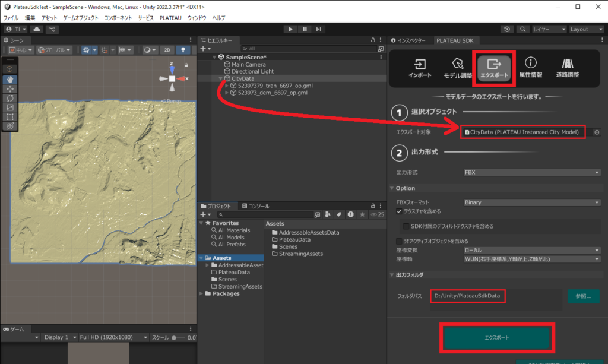Image resolution: width=608 pixels, height=364 pixels.
Task: Select the Export (エクスポート) tab icon
Action: click(494, 68)
